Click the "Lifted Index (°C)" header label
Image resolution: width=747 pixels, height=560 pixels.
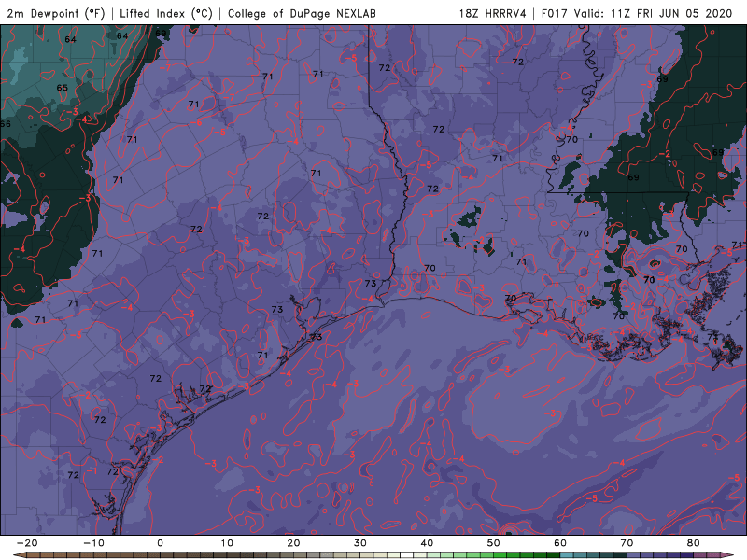click(x=166, y=13)
